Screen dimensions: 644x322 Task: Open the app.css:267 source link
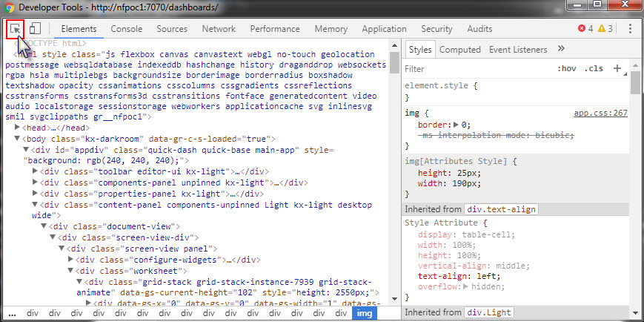click(600, 114)
